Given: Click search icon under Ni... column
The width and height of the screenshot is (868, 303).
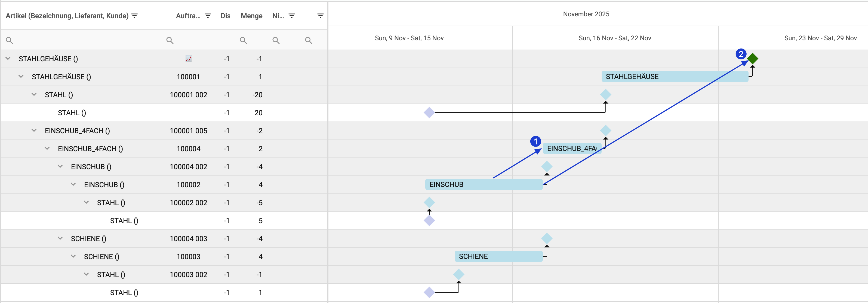Looking at the screenshot, I should (276, 41).
